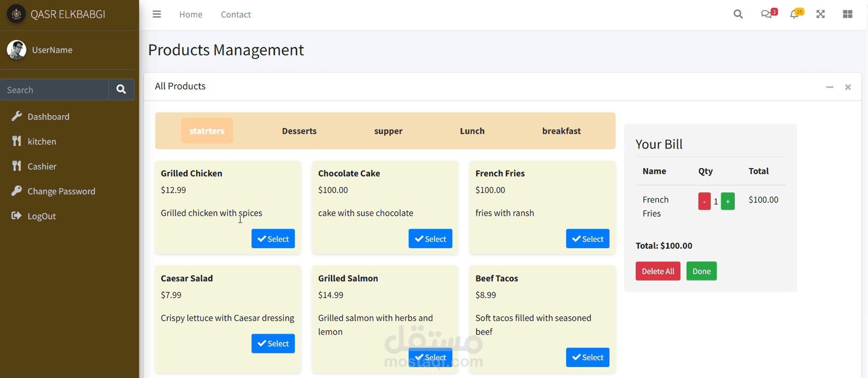The width and height of the screenshot is (868, 378).
Task: Toggle the sidebar hamburger menu
Action: pyautogui.click(x=157, y=14)
